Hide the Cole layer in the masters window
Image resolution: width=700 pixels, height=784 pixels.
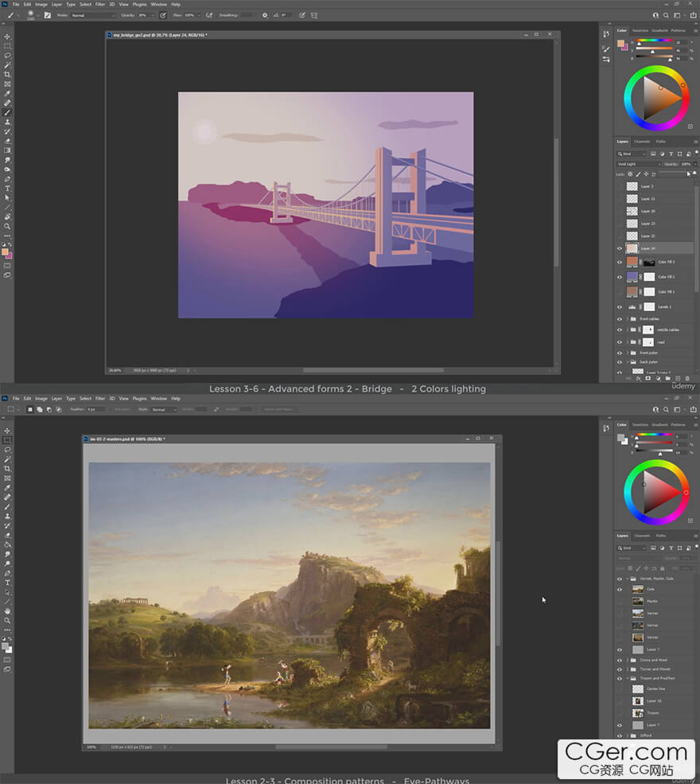[x=620, y=590]
